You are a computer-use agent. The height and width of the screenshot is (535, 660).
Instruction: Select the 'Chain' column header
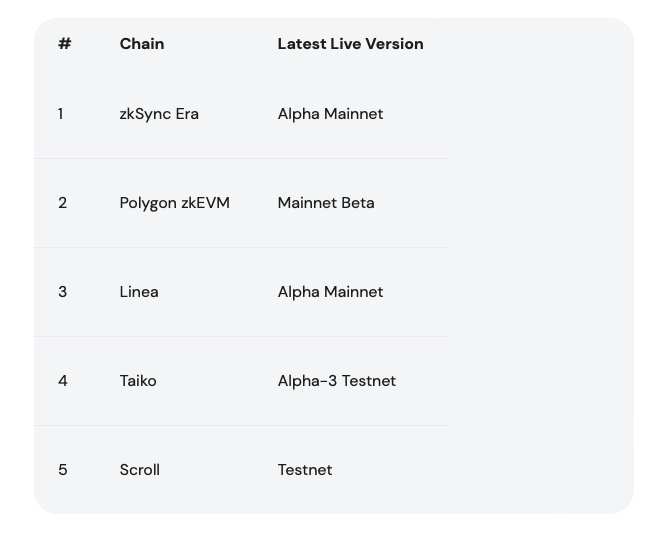pyautogui.click(x=142, y=44)
